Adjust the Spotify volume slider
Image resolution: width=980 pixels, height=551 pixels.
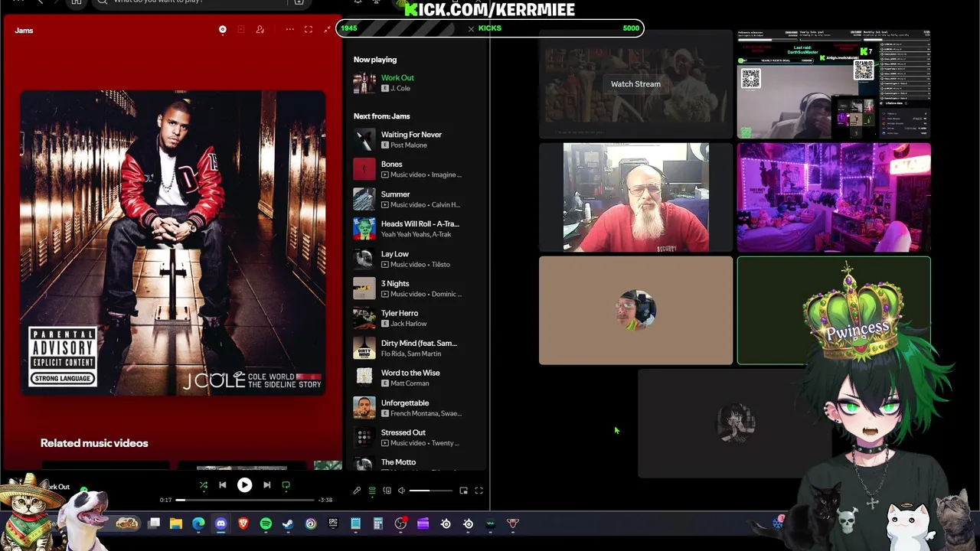430,491
